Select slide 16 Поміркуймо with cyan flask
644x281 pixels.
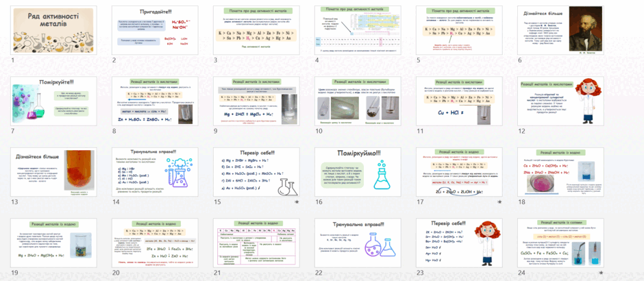[x=358, y=172]
